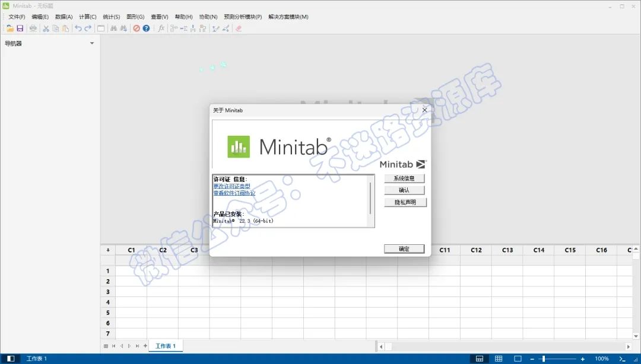Go to the previous worksheet tab arrow
This screenshot has width=641, height=364.
122,346
